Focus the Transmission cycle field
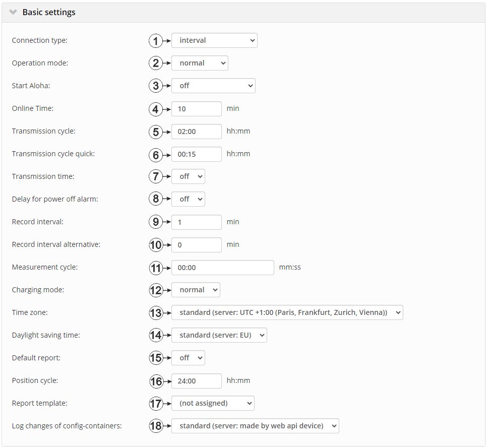This screenshot has width=487, height=448. click(x=196, y=131)
